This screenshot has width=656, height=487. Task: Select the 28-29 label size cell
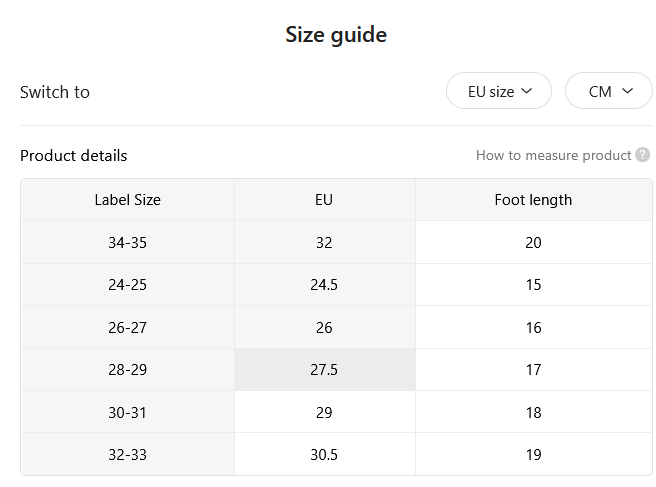(x=128, y=369)
